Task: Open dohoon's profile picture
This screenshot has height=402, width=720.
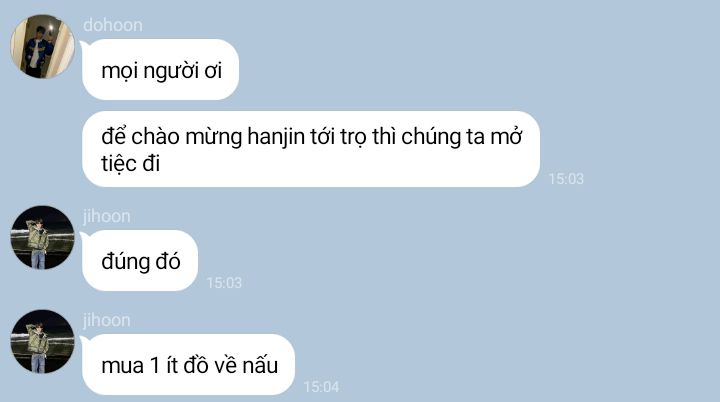Action: [42, 46]
